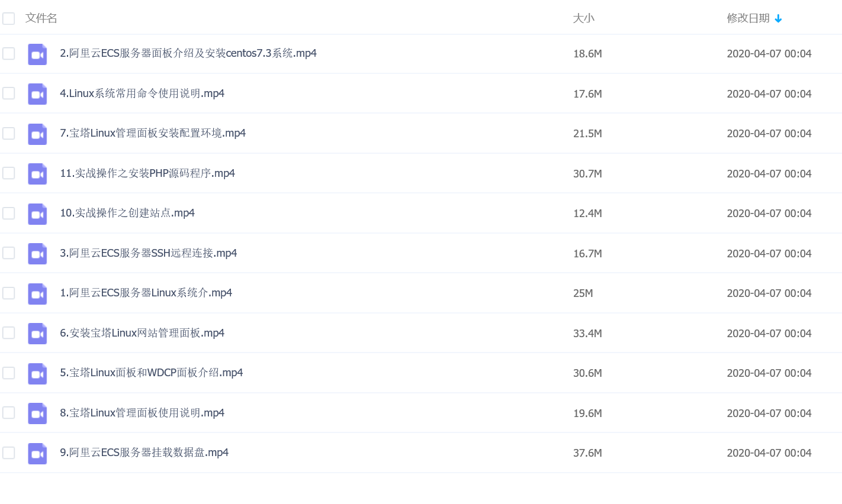Click video icon of 9.阿里云ECS服务器挂载数据盘.mp4
The image size is (842, 504).
37,453
